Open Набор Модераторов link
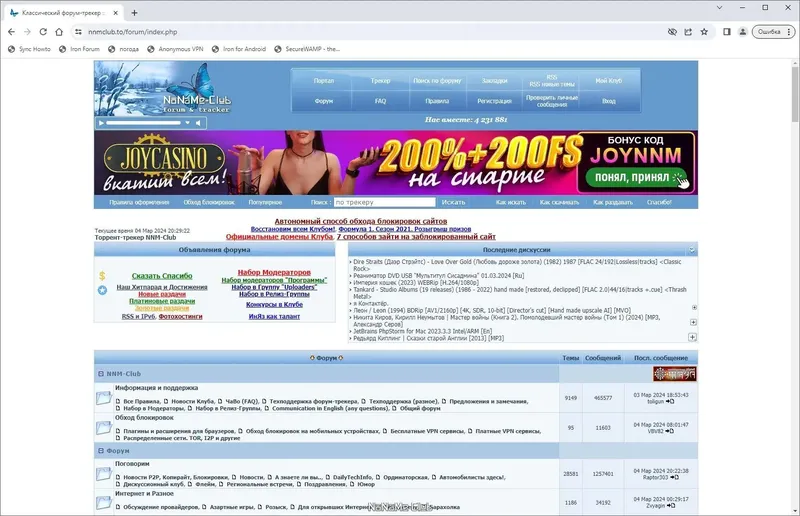The image size is (800, 516). point(274,273)
